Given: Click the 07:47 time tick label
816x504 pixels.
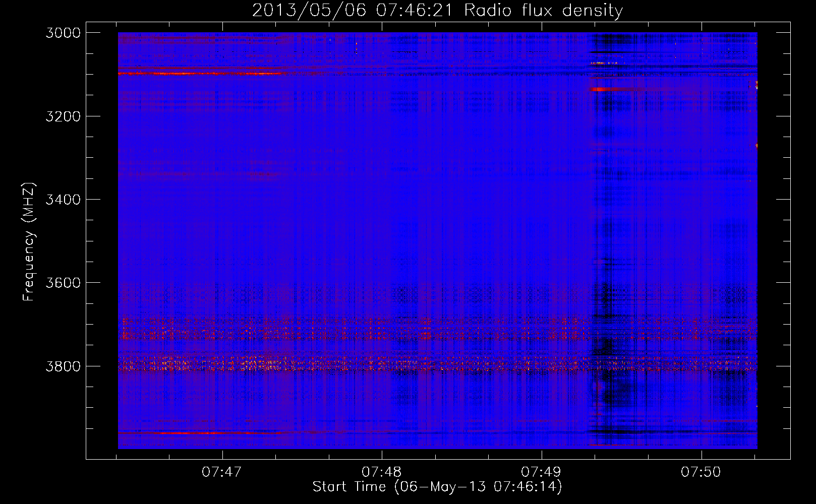Looking at the screenshot, I should pos(222,472).
